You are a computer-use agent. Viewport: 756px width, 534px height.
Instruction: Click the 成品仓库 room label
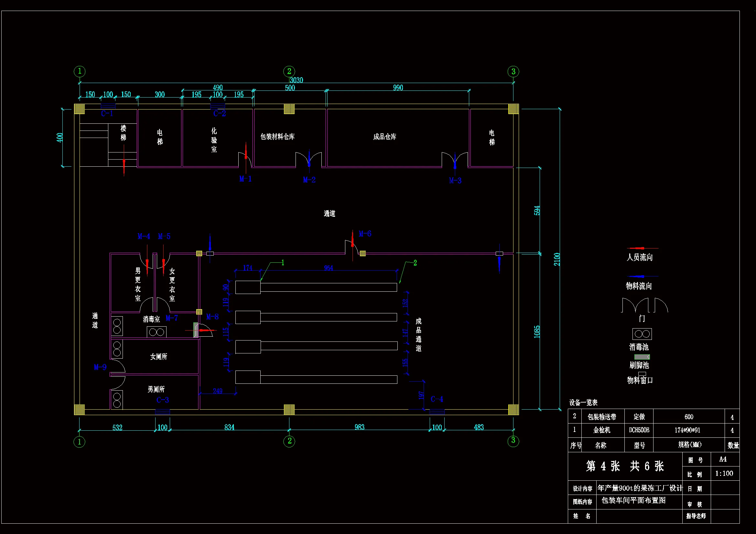tap(384, 137)
